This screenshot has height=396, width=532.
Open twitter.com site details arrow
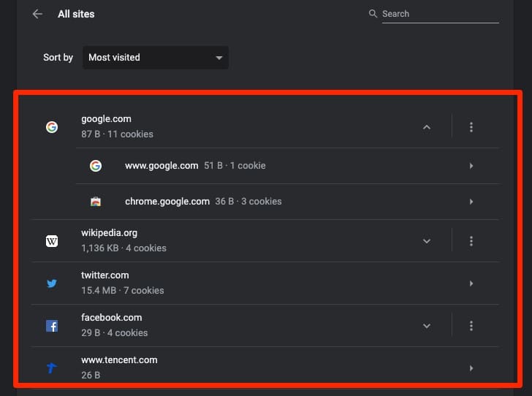(471, 283)
